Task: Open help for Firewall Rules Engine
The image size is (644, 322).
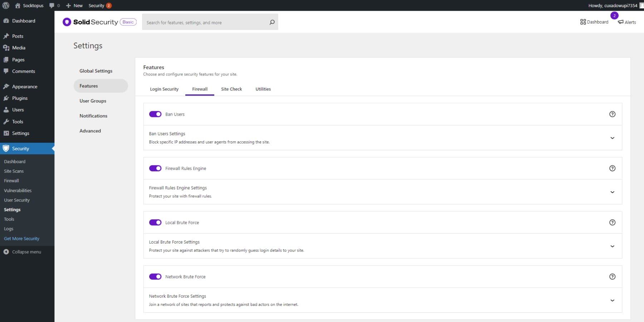Action: [x=613, y=168]
